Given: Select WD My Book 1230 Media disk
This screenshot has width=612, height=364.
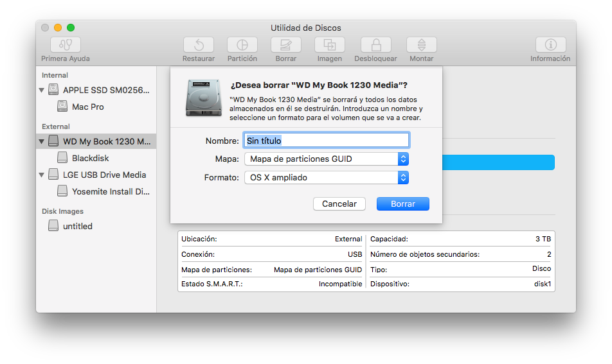Looking at the screenshot, I should [x=96, y=141].
